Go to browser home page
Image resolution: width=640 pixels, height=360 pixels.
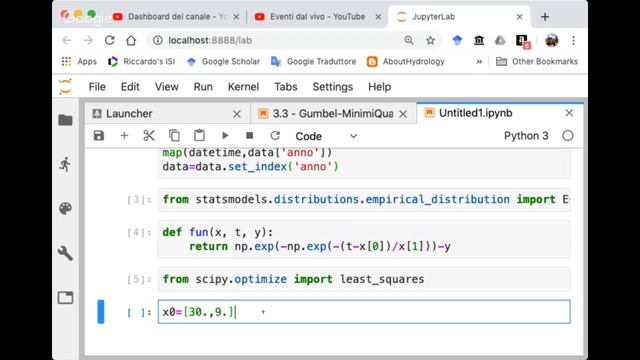[x=131, y=40]
